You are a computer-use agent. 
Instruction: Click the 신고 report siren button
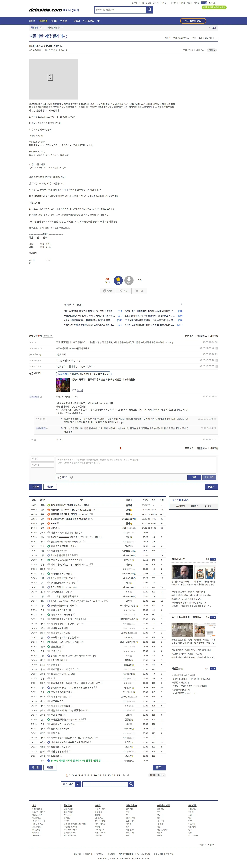coord(139,291)
